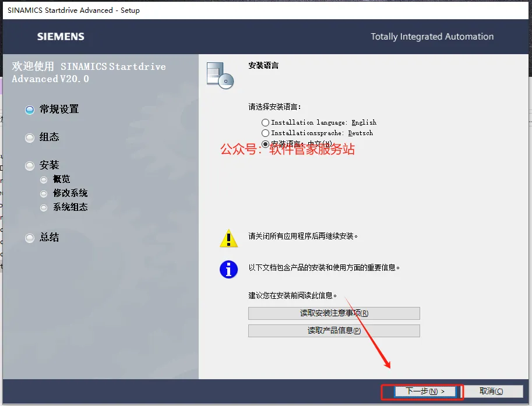Click the 请关闭所有应用程序后再继续安装 warning text
This screenshot has height=406, width=532.
(303, 236)
